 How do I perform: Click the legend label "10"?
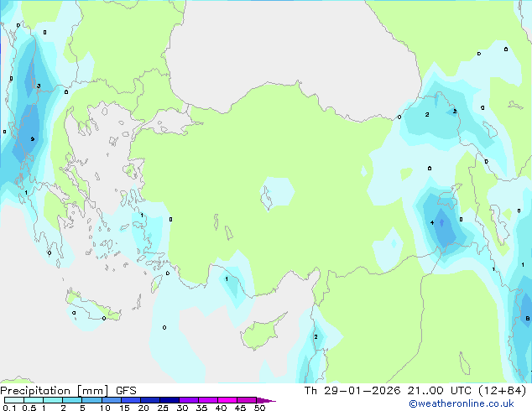105,408
